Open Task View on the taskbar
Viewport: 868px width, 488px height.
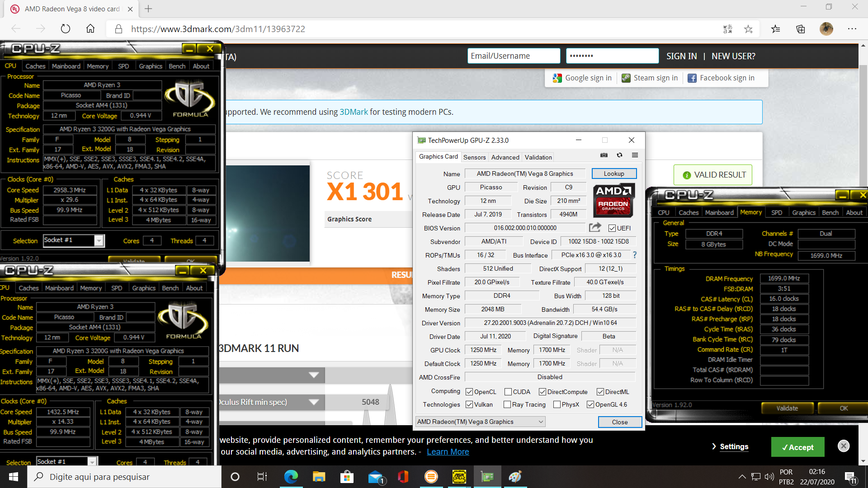click(x=262, y=477)
